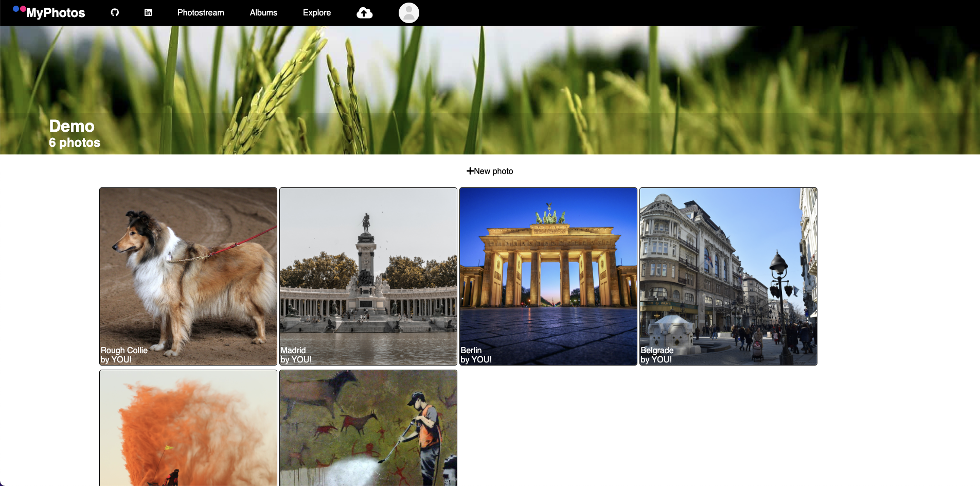The image size is (980, 486).
Task: Open the user profile avatar
Action: [x=408, y=13]
